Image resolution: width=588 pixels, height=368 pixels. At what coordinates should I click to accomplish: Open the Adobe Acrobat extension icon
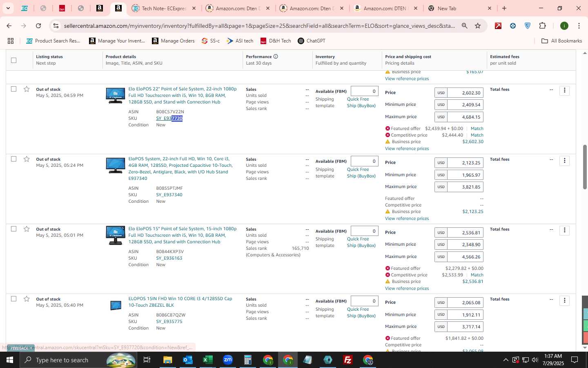[498, 26]
